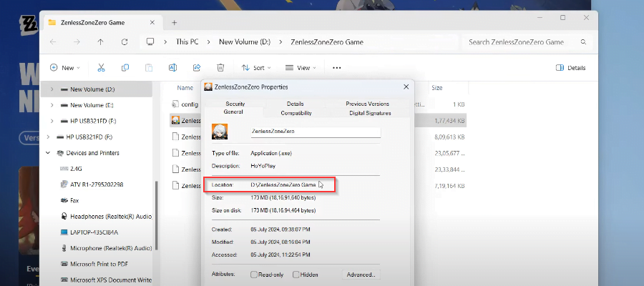644x286 pixels.
Task: Go forward with the right arrow
Action: pos(77,42)
